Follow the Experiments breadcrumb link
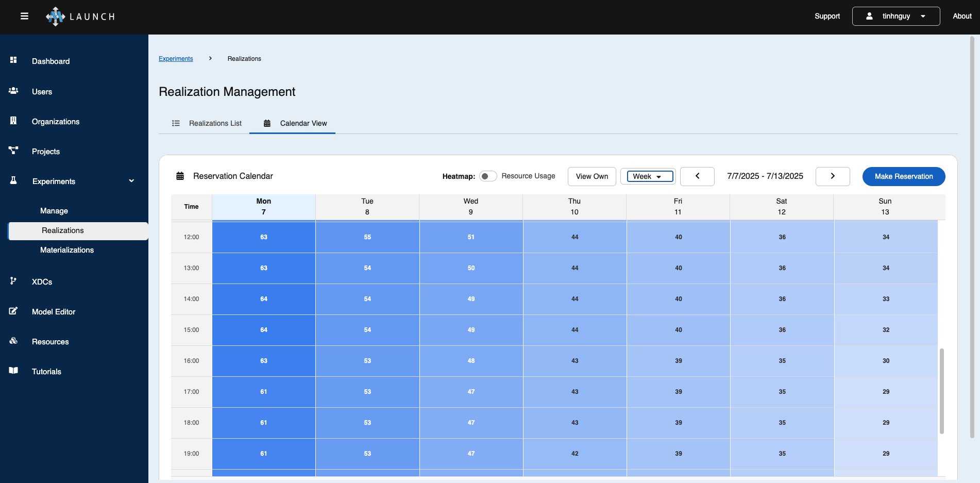The height and width of the screenshot is (483, 980). (176, 59)
